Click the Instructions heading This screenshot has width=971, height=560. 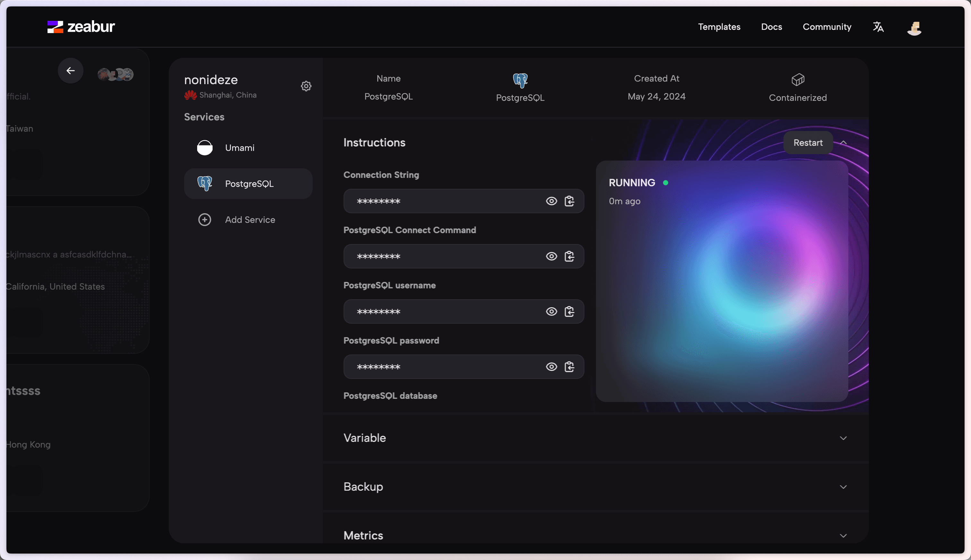pyautogui.click(x=374, y=143)
